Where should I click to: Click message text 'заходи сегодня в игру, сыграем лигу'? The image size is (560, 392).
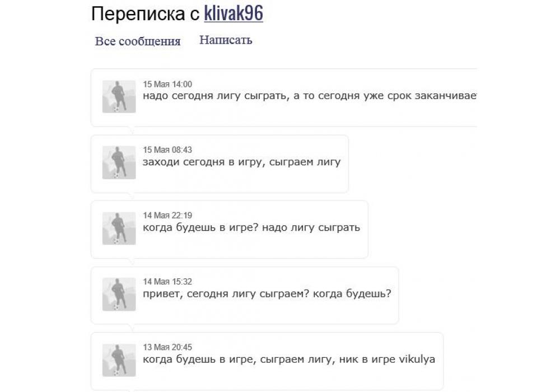242,162
